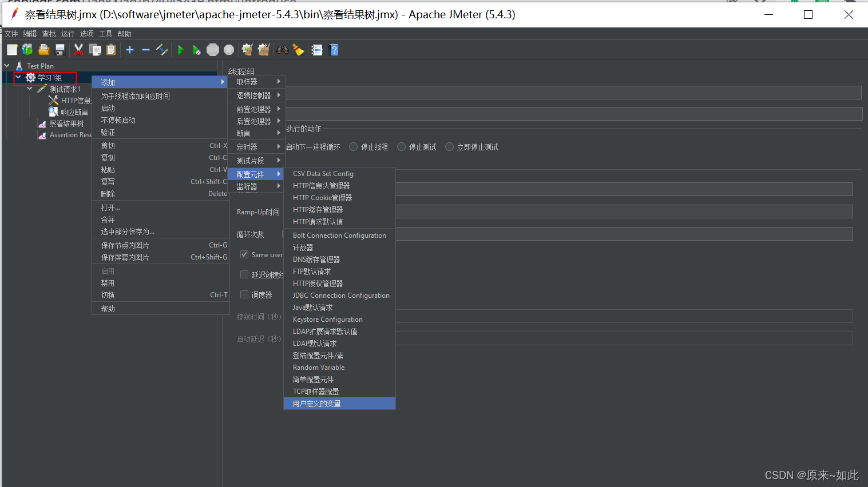Click the Clear broom-and-gear icon
The width and height of the screenshot is (868, 487).
(247, 50)
